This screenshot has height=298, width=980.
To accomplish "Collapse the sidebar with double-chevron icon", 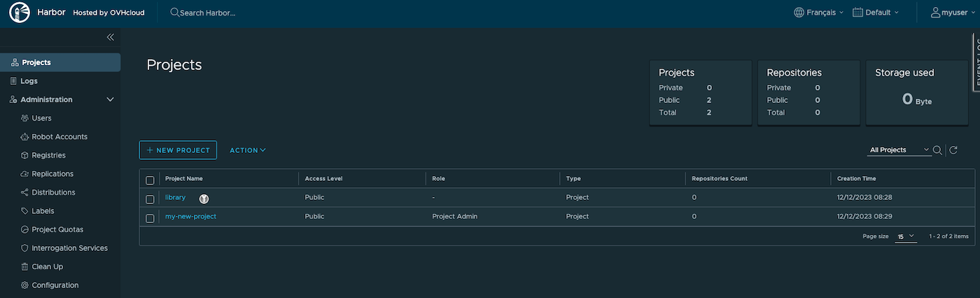I will coord(110,37).
